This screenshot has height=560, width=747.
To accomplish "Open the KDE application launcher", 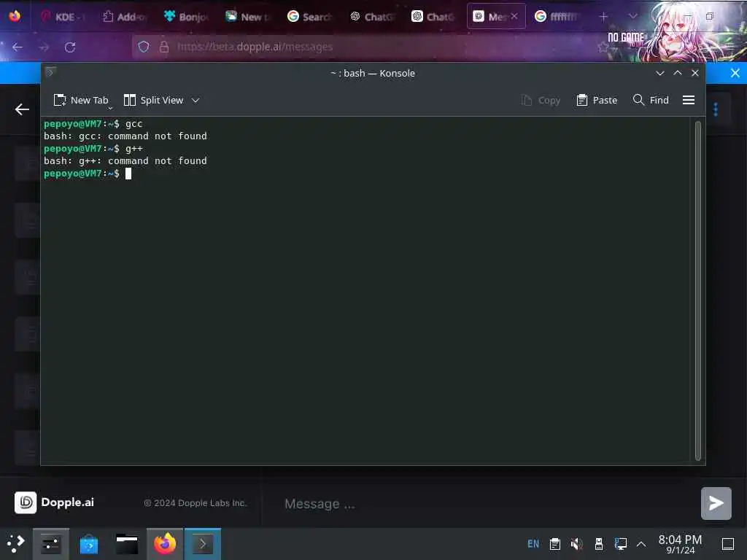I will [x=15, y=543].
